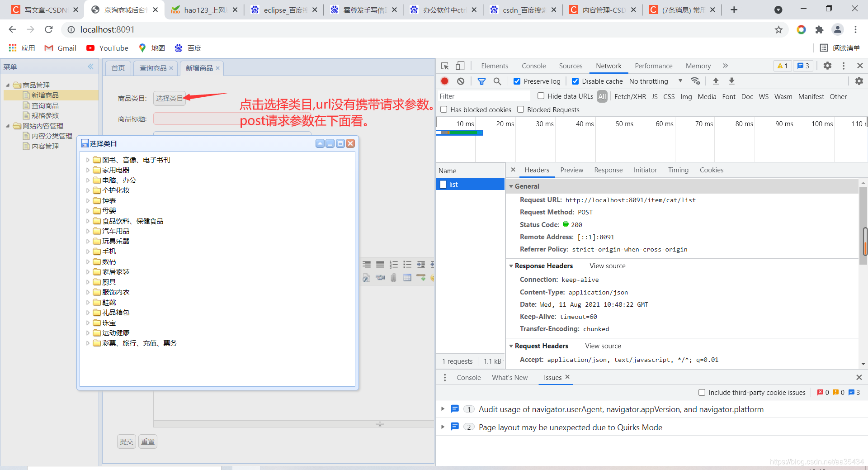Clear the network log
This screenshot has height=470, width=868.
(x=461, y=81)
